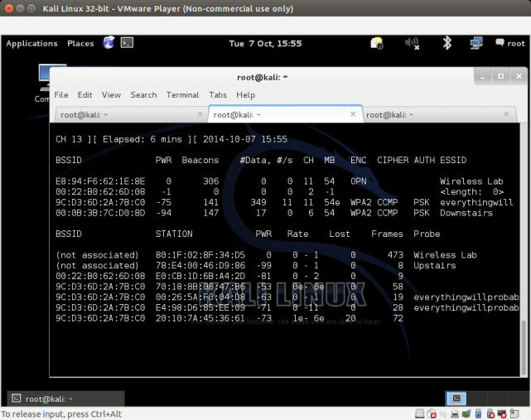This screenshot has height=420, width=531.
Task: Open the wired network connection indicator
Action: point(476,43)
